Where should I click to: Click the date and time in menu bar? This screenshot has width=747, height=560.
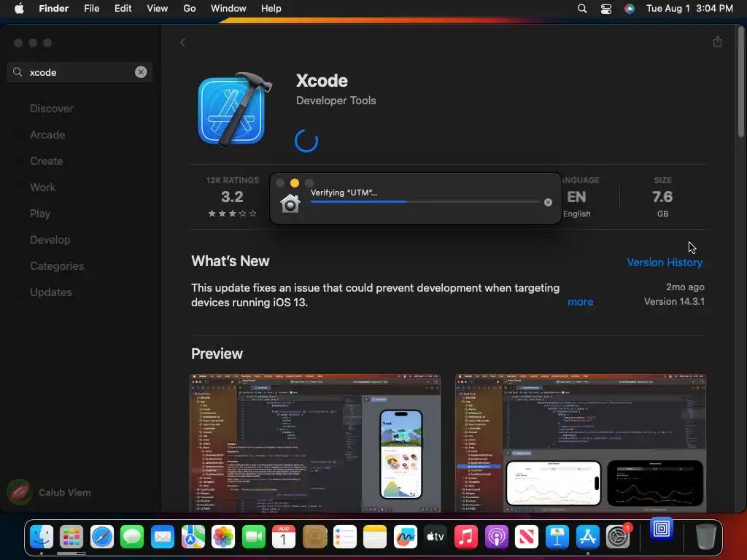pos(689,9)
